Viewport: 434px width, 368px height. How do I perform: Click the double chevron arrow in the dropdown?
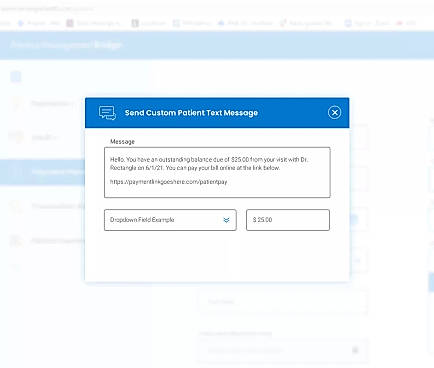[x=226, y=220]
